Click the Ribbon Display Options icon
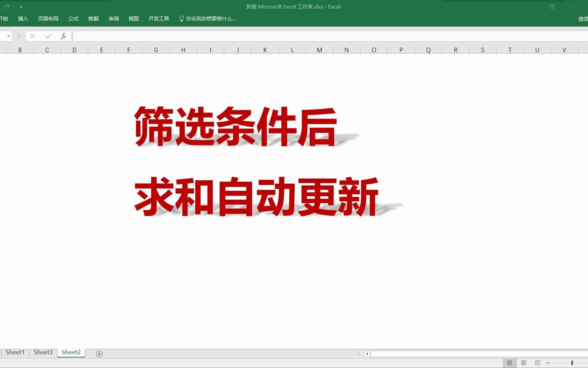This screenshot has height=368, width=588. tap(552, 6)
